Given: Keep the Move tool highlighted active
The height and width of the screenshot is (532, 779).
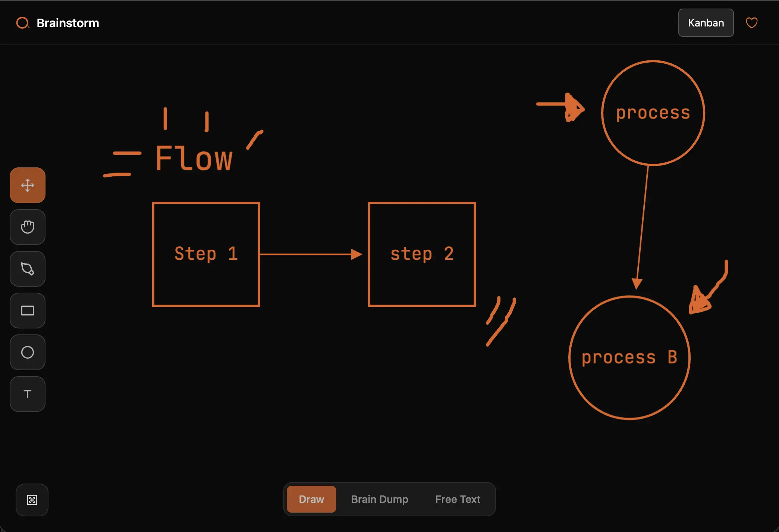Looking at the screenshot, I should pyautogui.click(x=27, y=185).
